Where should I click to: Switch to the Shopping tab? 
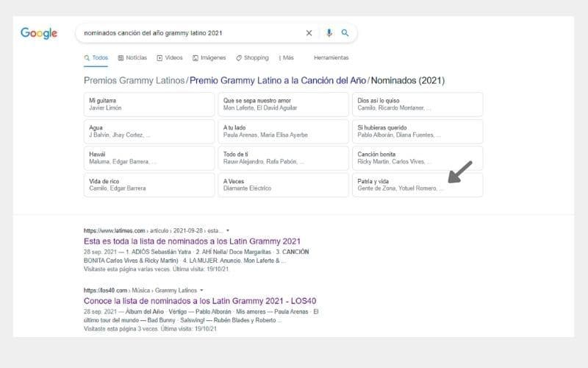click(252, 58)
